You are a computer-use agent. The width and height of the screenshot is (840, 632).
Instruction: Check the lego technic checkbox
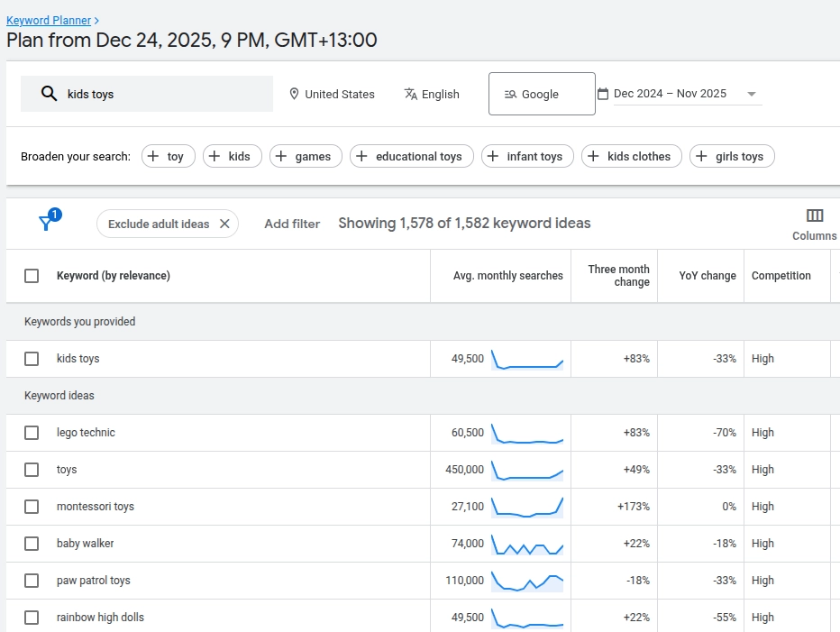click(x=32, y=433)
